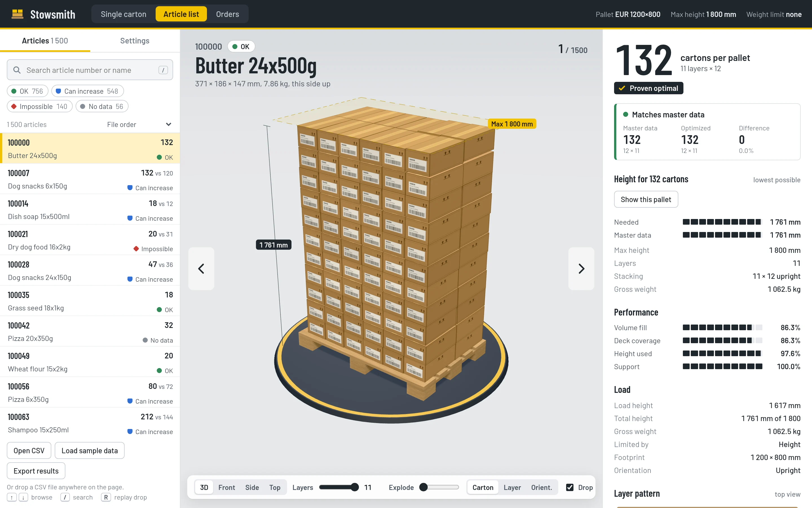Click the Pallet EUR 1200×800 header setting
This screenshot has height=508, width=812.
pyautogui.click(x=628, y=14)
